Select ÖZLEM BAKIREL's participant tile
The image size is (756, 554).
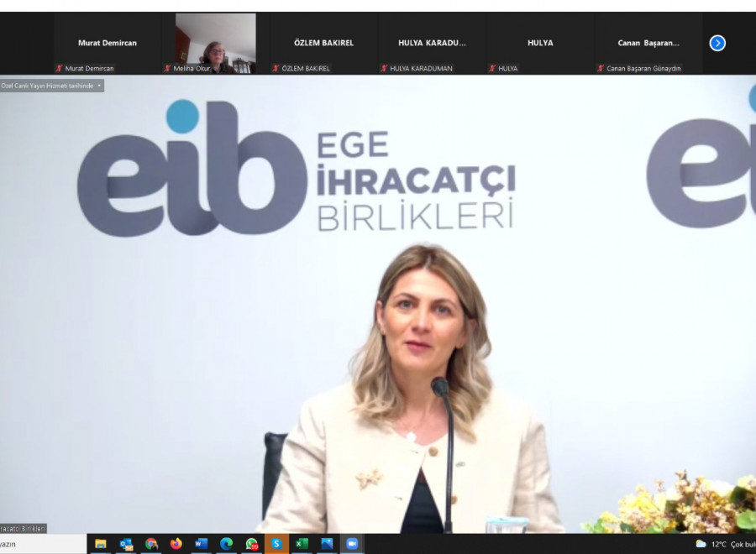(x=323, y=43)
